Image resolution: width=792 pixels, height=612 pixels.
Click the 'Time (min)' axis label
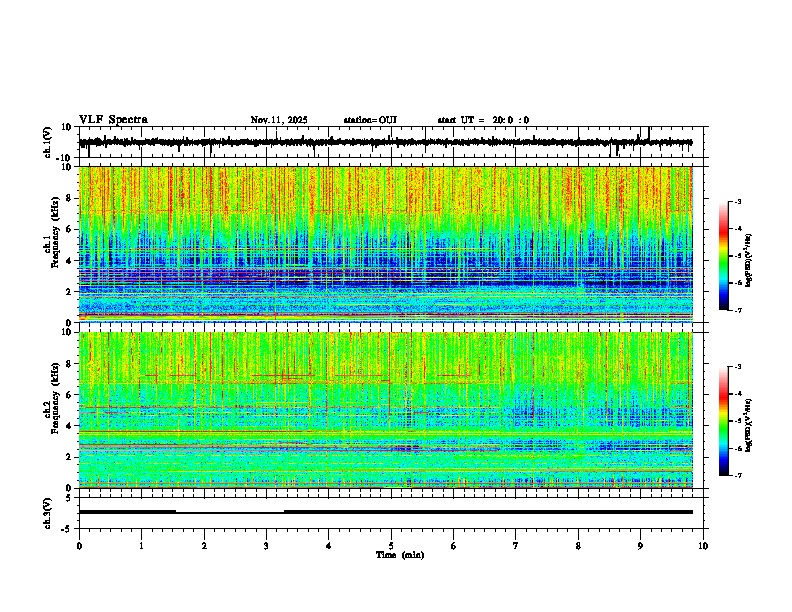pos(400,555)
